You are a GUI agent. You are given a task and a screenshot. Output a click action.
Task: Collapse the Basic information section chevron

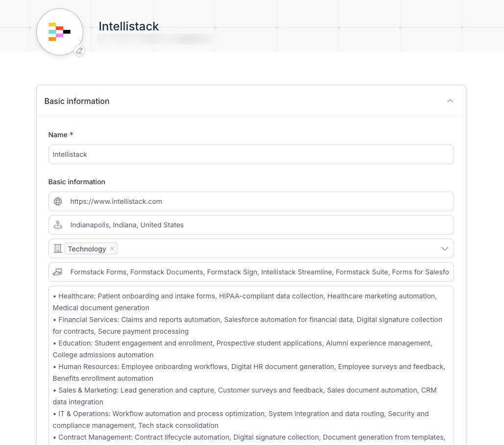point(450,101)
